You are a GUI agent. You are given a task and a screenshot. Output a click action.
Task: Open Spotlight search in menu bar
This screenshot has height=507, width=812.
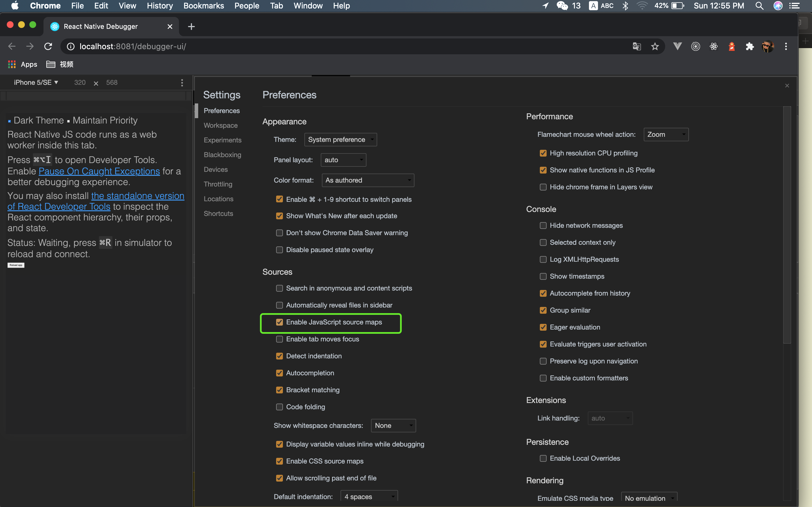point(759,6)
